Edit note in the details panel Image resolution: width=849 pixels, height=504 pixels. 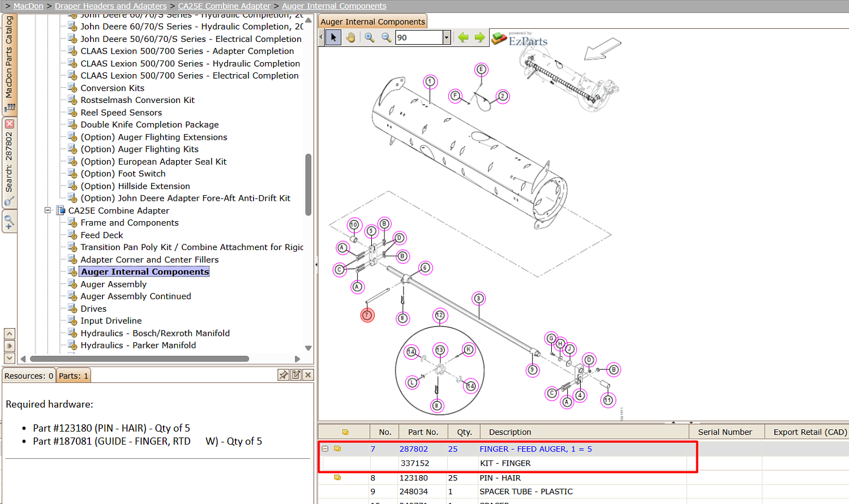point(296,375)
